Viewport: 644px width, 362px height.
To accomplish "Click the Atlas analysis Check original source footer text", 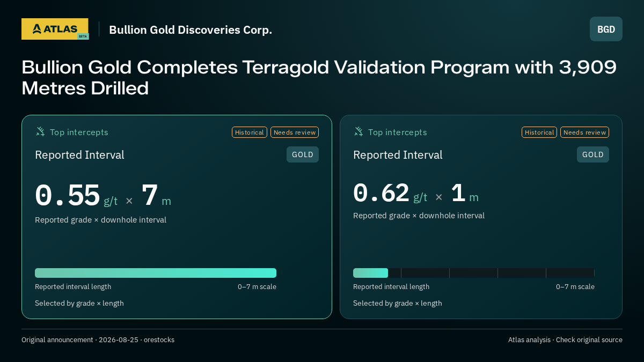I will point(565,340).
